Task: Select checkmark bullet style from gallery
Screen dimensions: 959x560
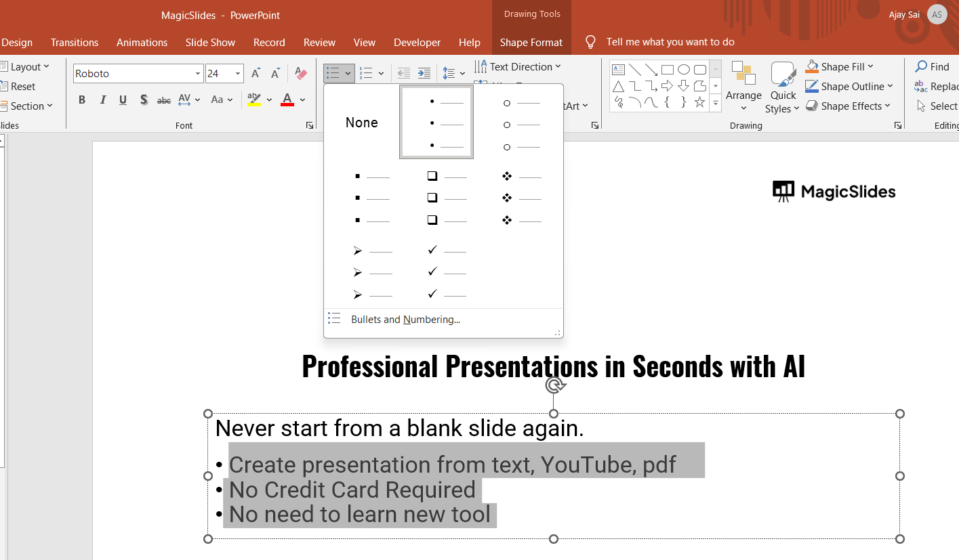Action: coord(446,272)
